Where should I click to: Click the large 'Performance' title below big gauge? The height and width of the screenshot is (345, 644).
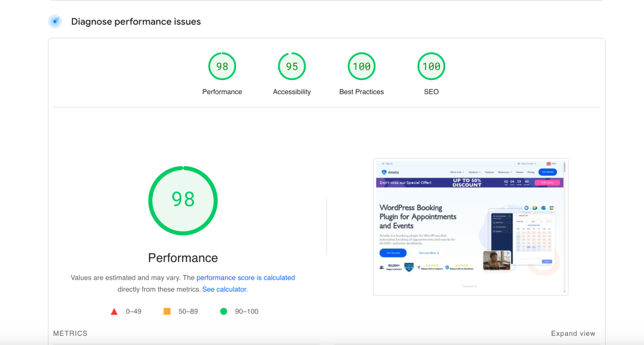coord(183,258)
